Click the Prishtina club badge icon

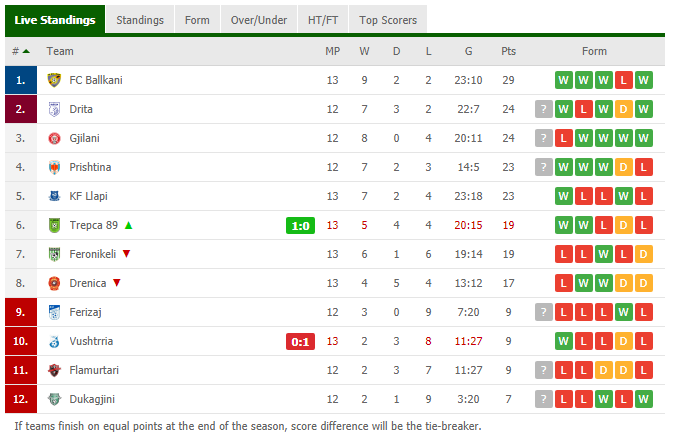point(55,167)
